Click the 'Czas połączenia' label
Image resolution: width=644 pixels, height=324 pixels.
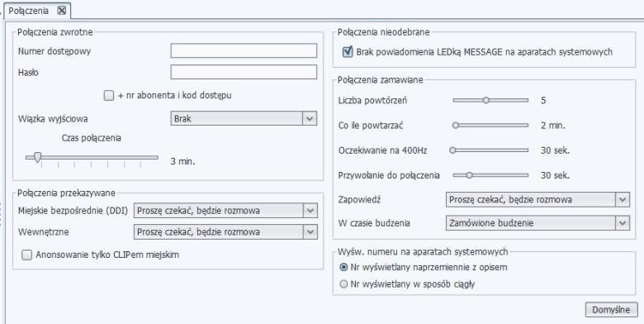pyautogui.click(x=91, y=138)
